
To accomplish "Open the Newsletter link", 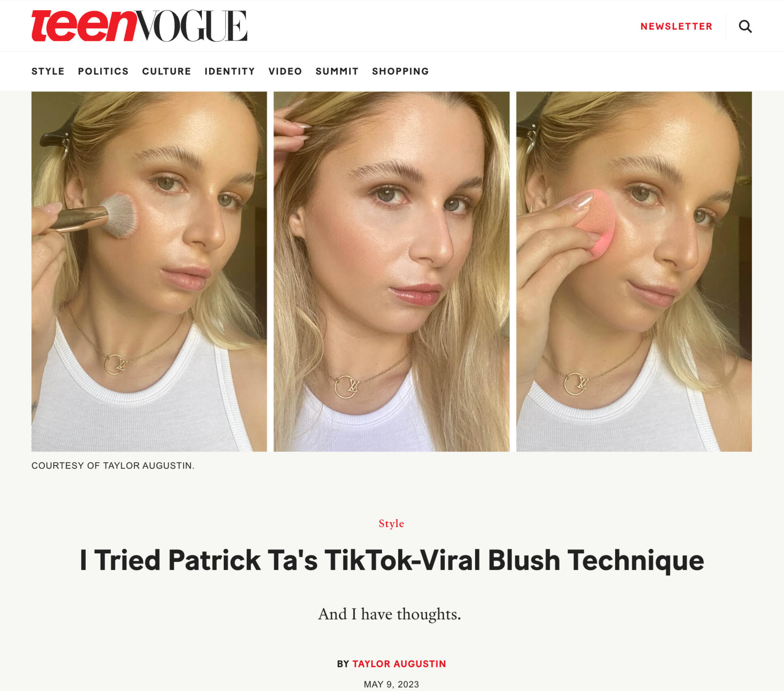I will (x=676, y=26).
